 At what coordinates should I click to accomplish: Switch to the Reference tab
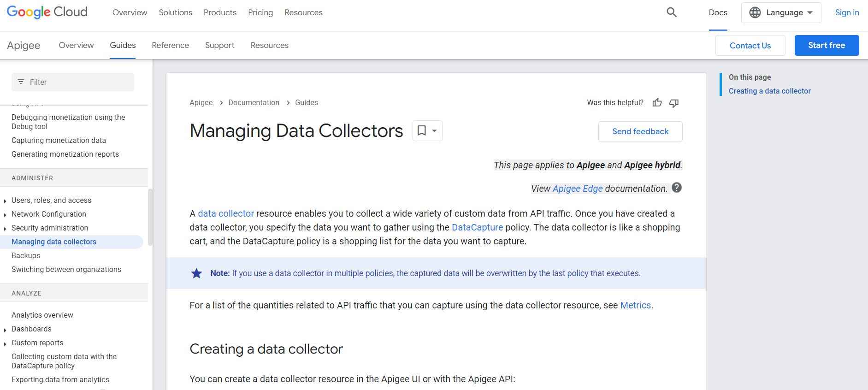coord(170,45)
